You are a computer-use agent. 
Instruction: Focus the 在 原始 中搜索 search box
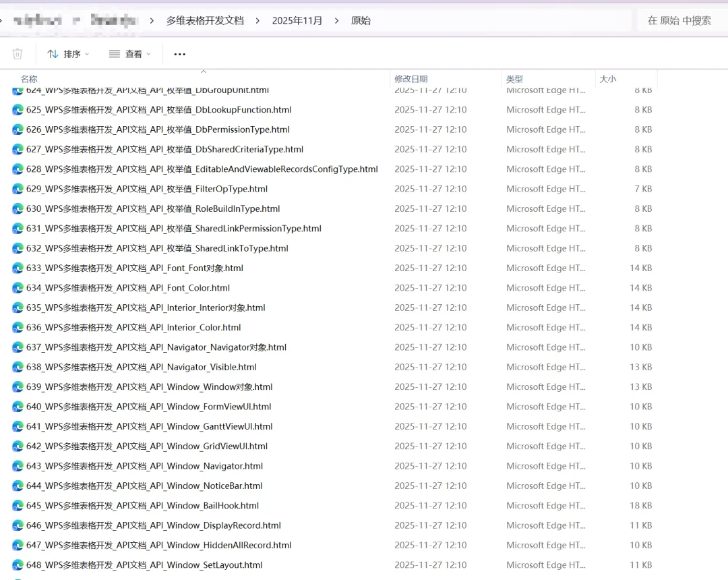click(x=679, y=20)
